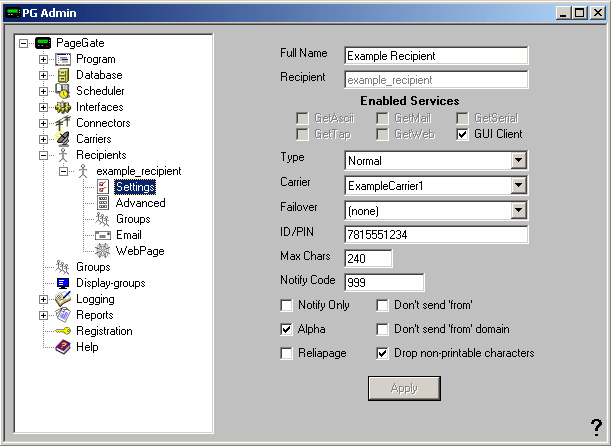Click the Registration key icon
611x446 pixels.
pyautogui.click(x=63, y=331)
